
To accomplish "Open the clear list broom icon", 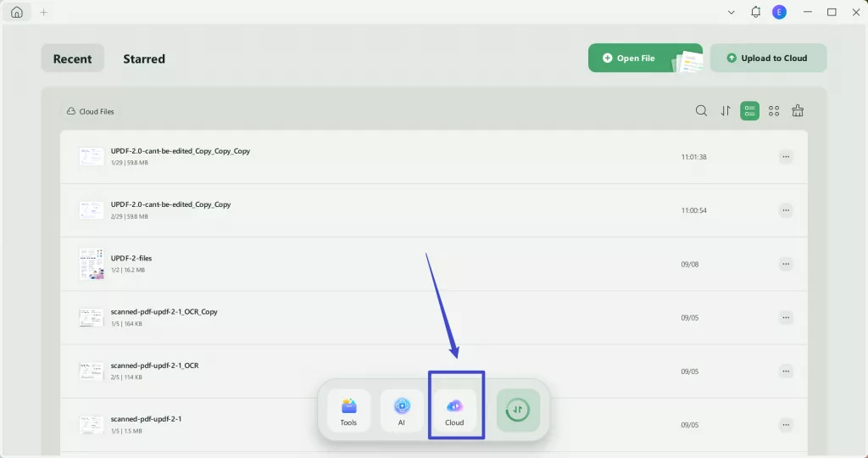I will pos(798,111).
